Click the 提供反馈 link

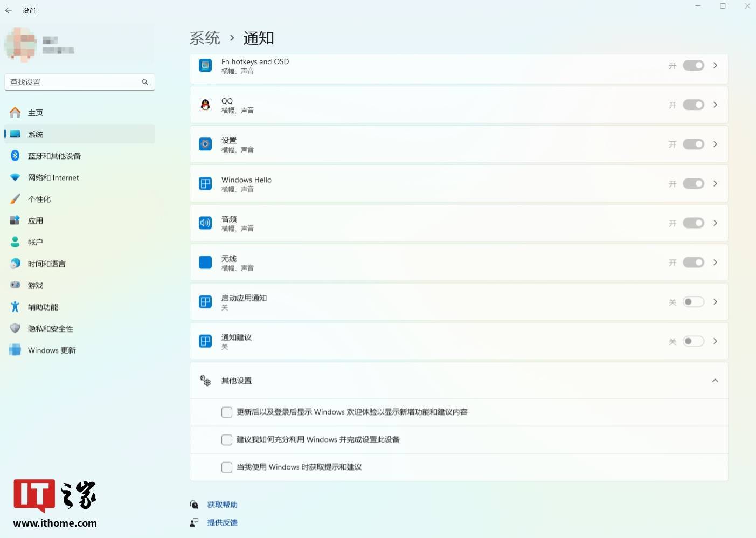(x=222, y=522)
